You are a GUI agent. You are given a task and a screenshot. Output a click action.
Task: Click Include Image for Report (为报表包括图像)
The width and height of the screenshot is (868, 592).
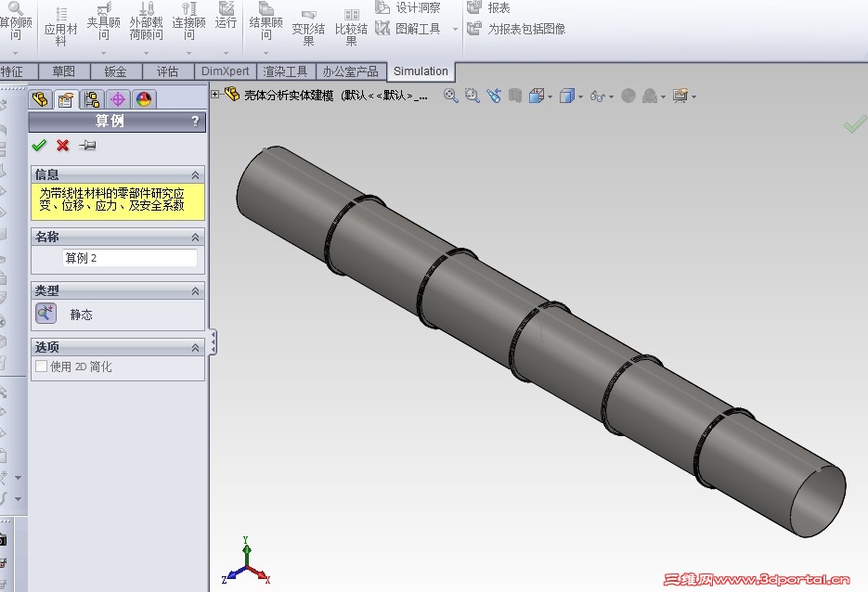point(516,29)
